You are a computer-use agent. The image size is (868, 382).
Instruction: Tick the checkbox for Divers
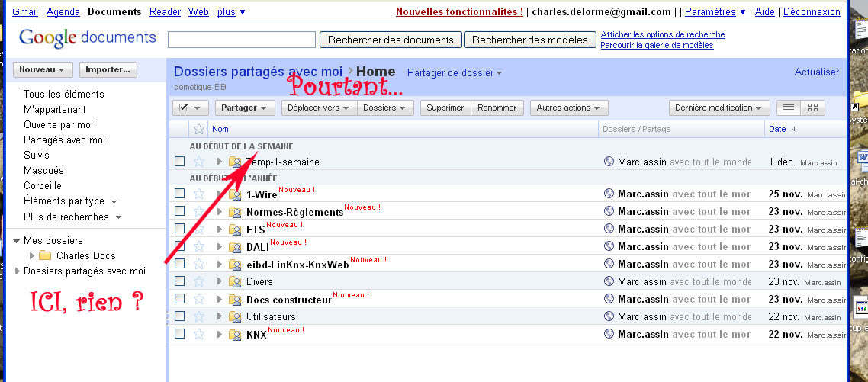coord(179,281)
